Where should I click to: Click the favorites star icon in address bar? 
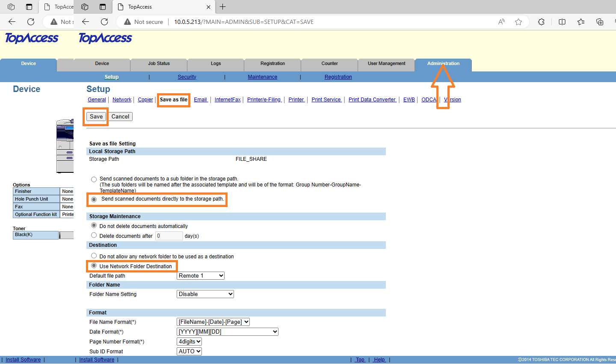coord(518,22)
